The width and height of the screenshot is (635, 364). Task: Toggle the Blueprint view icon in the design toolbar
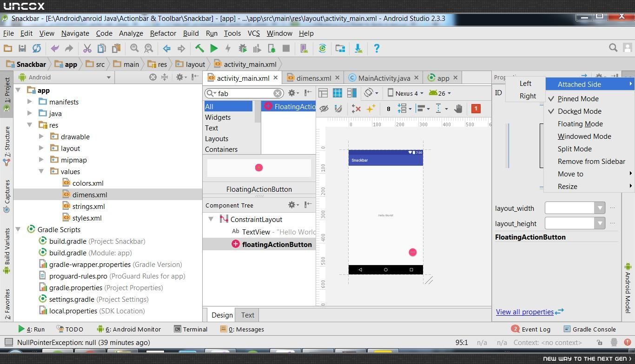[x=337, y=93]
